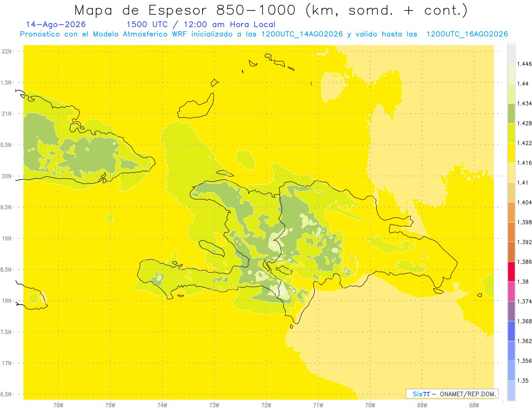Click the validity stamp "1200UTC_16AGO2026"
This screenshot has width=532, height=411.
point(467,34)
